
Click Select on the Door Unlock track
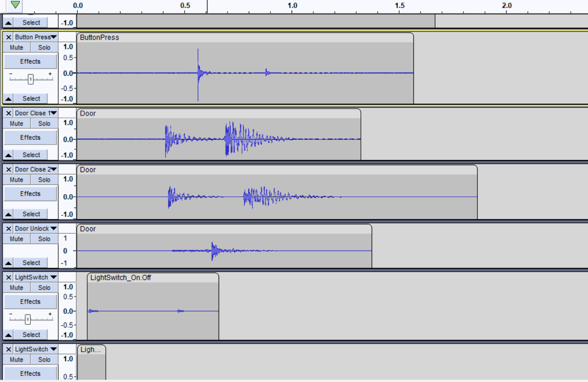(31, 263)
